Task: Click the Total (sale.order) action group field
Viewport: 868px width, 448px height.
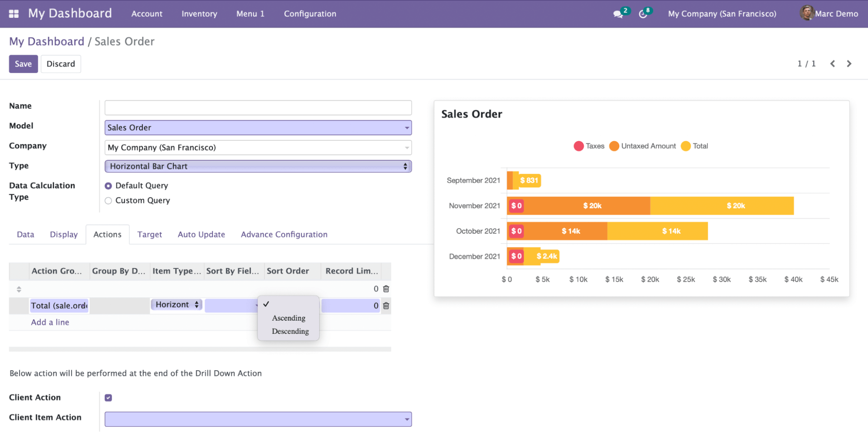Action: tap(59, 306)
